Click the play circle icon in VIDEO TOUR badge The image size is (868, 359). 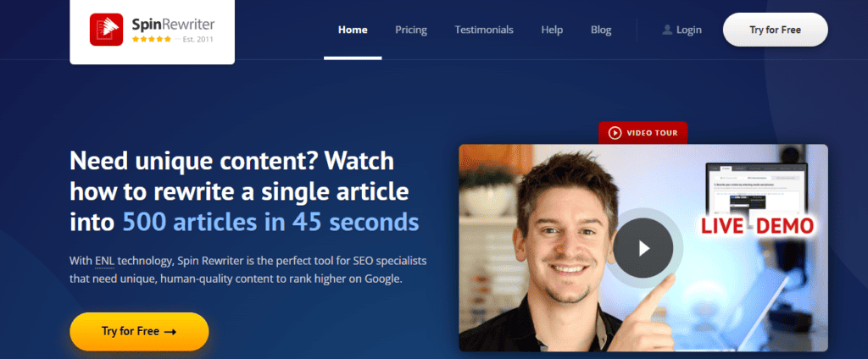(615, 133)
